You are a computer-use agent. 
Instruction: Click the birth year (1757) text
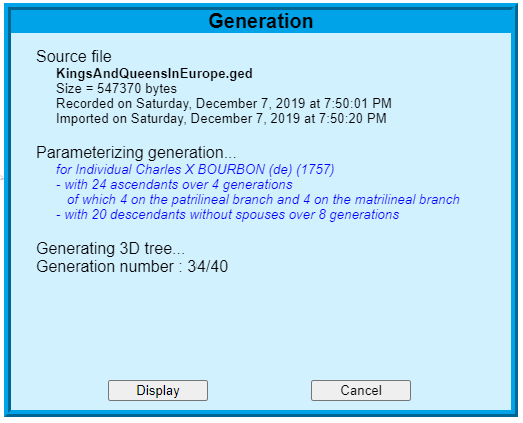[315, 169]
